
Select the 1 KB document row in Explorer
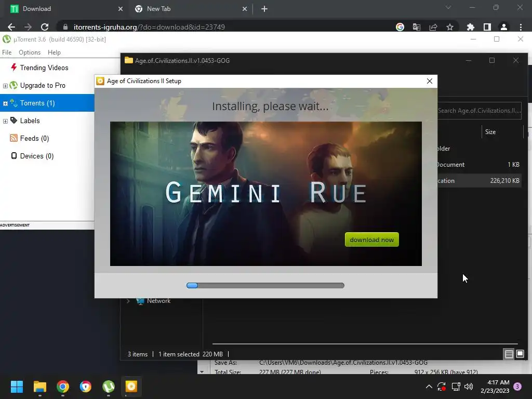[x=478, y=165]
